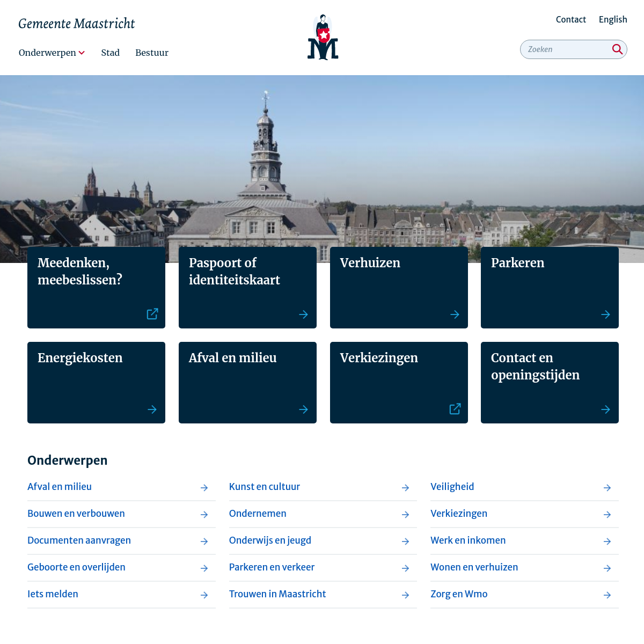Click the Maastricht coat of arms logo

tap(323, 37)
